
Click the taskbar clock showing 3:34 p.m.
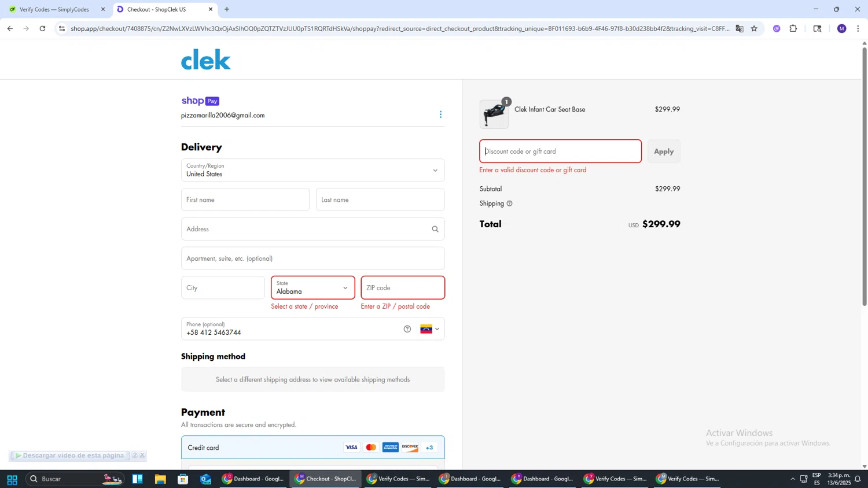tap(839, 479)
